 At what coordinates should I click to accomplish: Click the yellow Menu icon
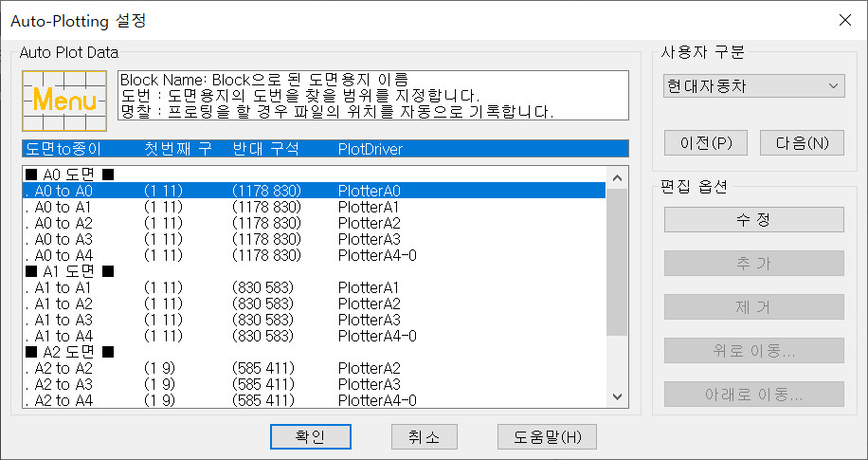pos(64,99)
